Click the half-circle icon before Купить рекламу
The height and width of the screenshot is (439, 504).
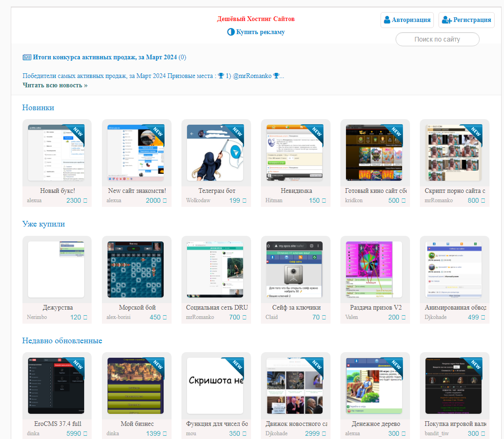click(230, 32)
